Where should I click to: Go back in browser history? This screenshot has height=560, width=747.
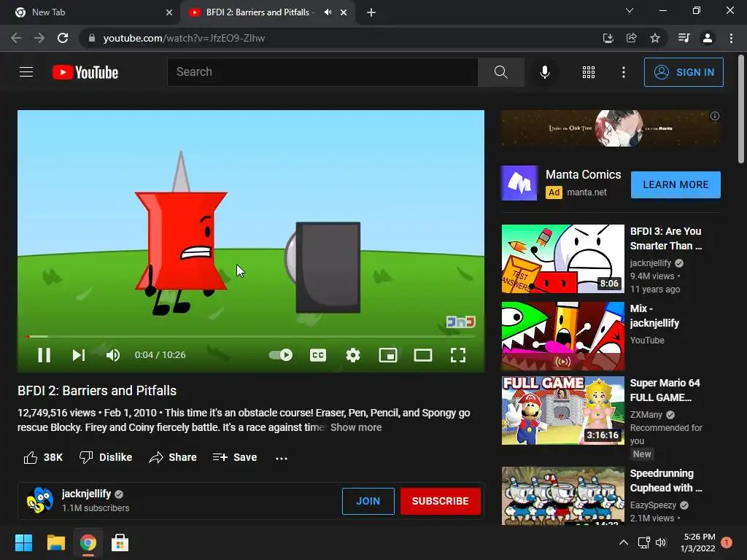pyautogui.click(x=16, y=38)
